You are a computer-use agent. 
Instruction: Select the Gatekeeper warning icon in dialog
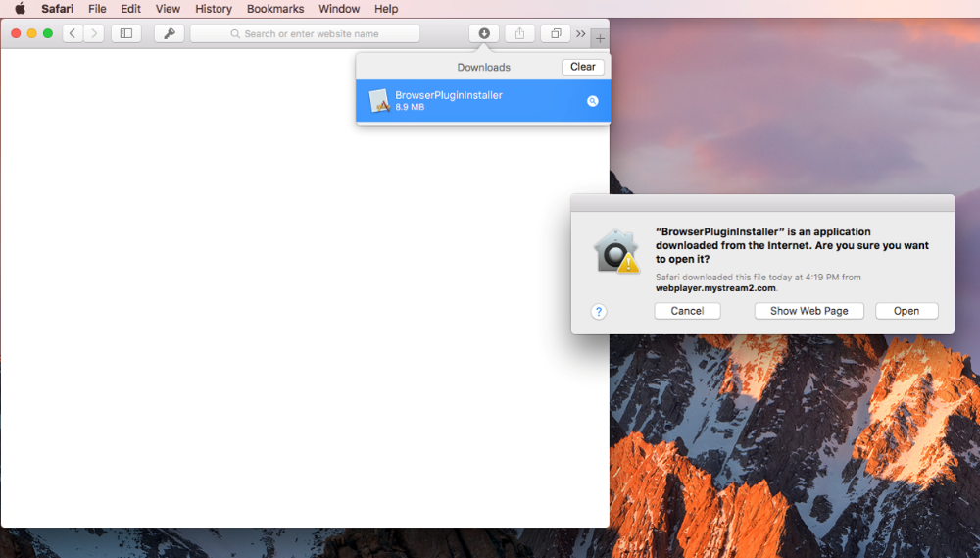pyautogui.click(x=616, y=251)
